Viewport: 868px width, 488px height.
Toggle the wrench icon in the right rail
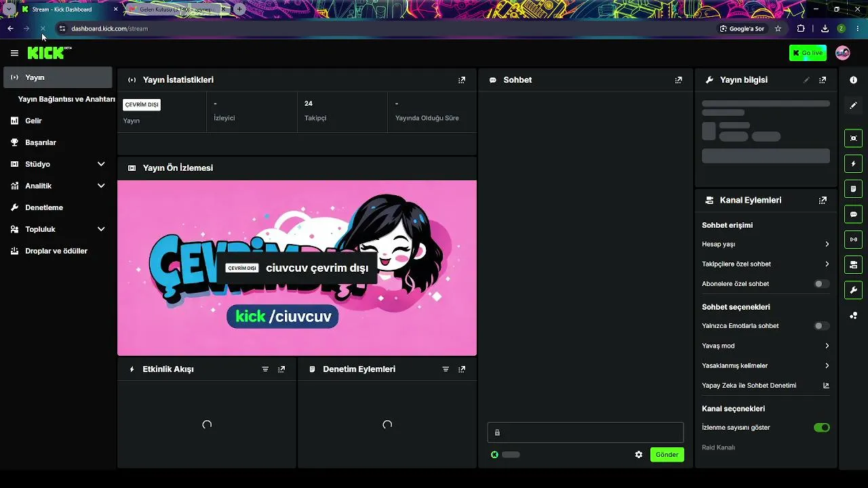click(x=854, y=290)
